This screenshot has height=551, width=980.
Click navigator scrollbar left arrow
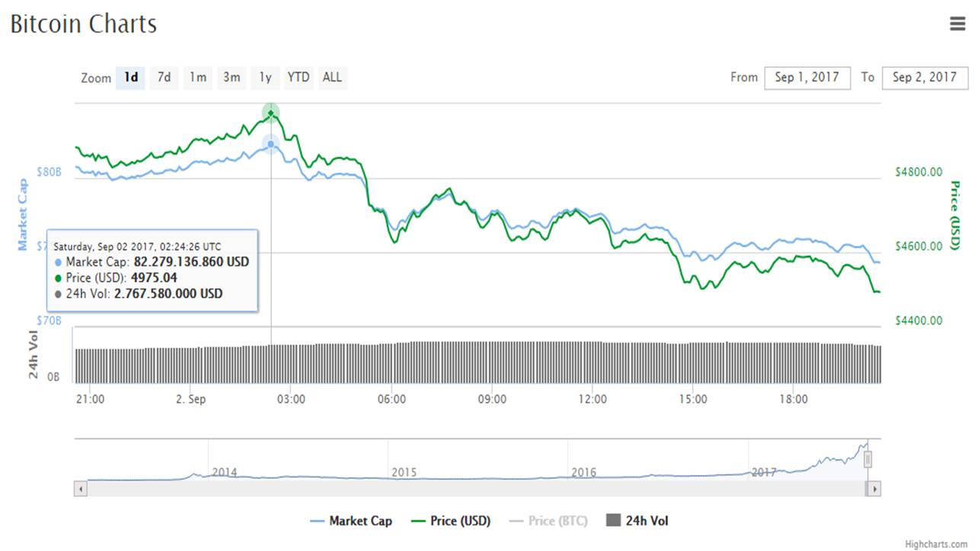click(80, 489)
